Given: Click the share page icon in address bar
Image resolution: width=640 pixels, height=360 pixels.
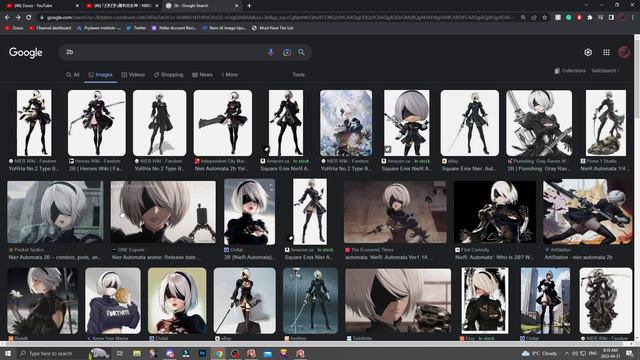Looking at the screenshot, I should pyautogui.click(x=534, y=18).
